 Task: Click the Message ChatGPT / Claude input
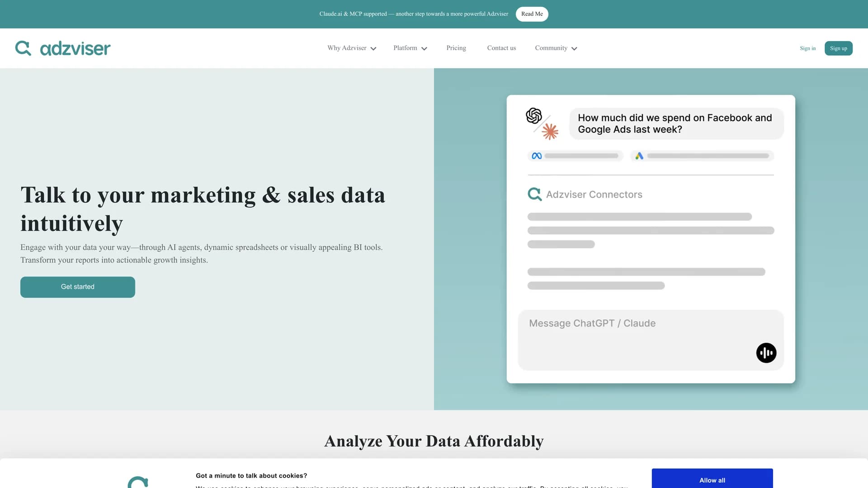[x=651, y=340]
